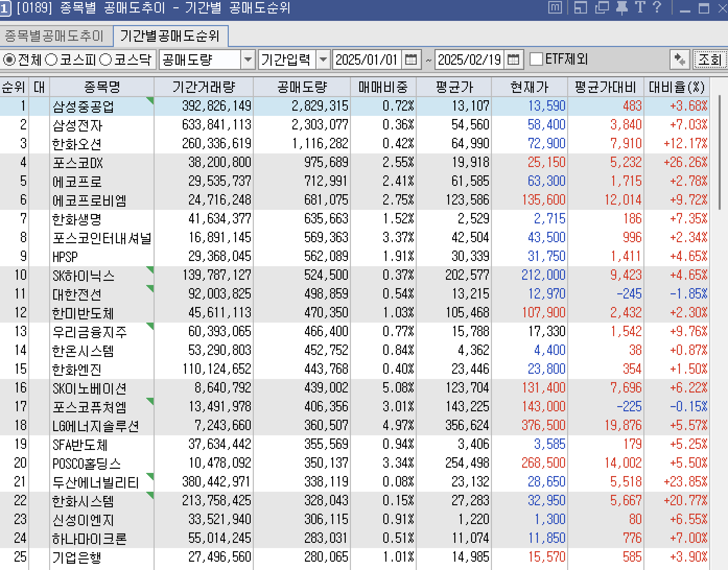Screen dimensions: 728x570
Task: Click the 대 column header
Action: click(x=39, y=87)
